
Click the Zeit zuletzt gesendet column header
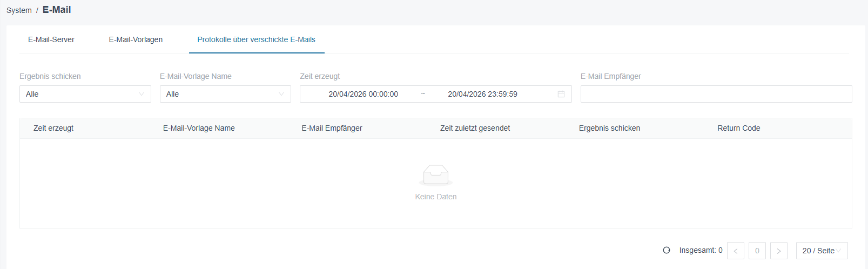475,128
